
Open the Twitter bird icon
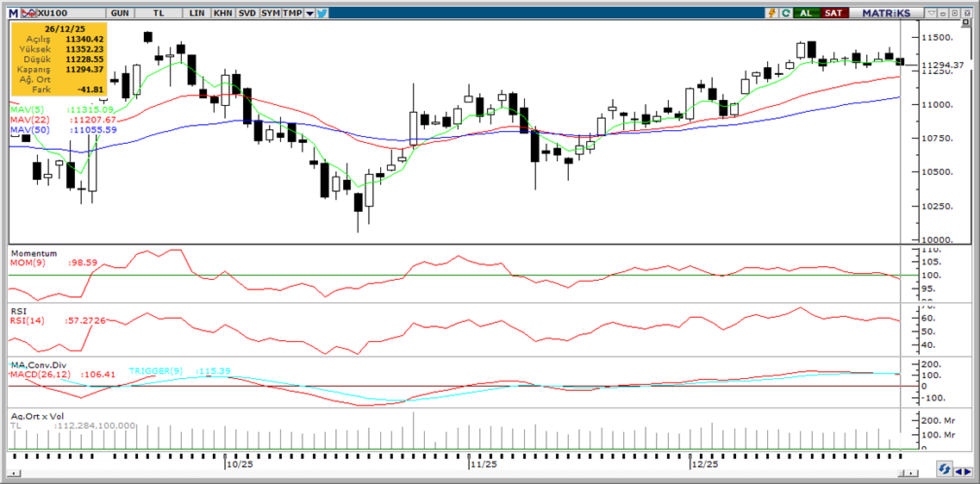[321, 13]
